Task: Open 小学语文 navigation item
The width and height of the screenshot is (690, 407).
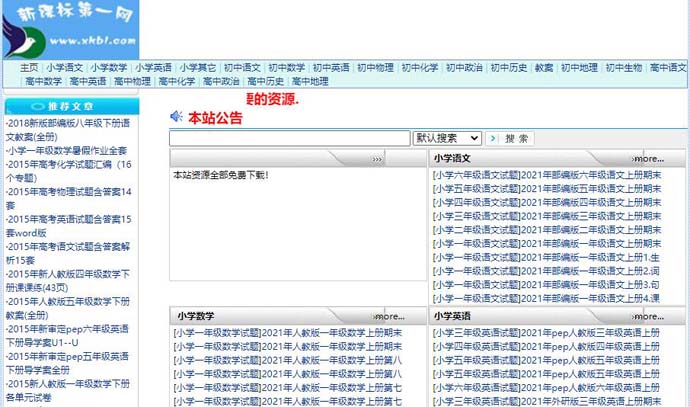Action: [x=65, y=68]
